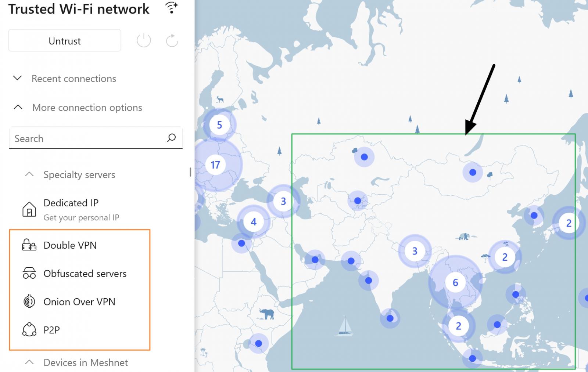Click the Obfuscated servers glasses icon
Viewport: 588px width, 372px height.
[29, 273]
